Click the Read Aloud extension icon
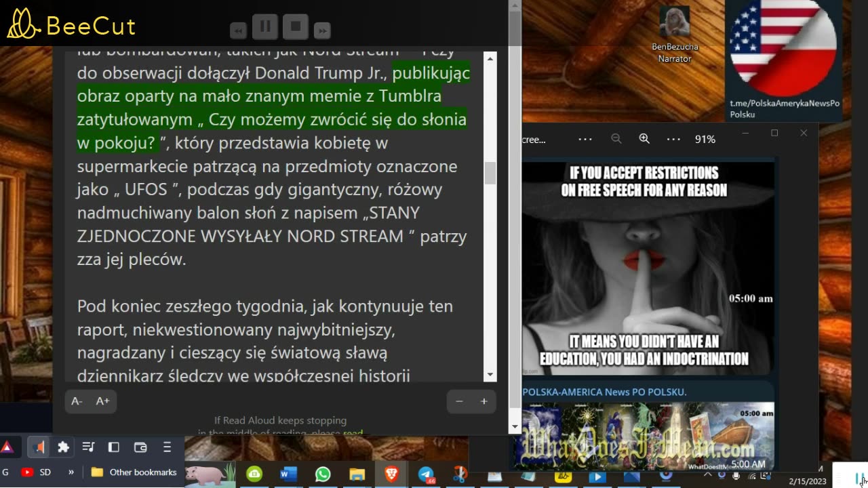This screenshot has width=868, height=488. pyautogui.click(x=39, y=447)
